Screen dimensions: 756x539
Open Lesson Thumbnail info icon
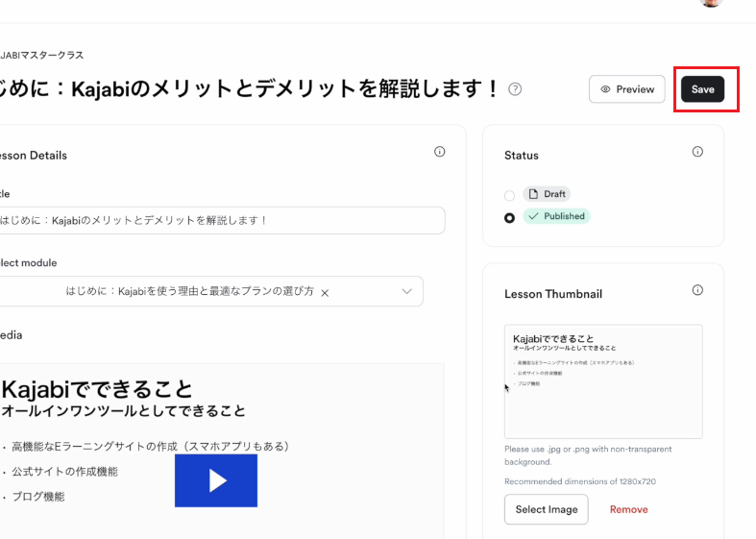[697, 290]
